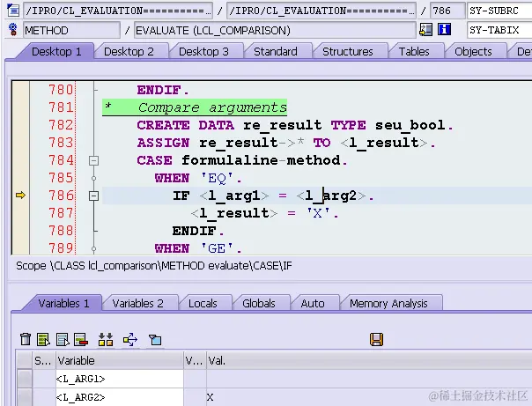
Task: Select the Variables 2 tab
Action: 137,303
